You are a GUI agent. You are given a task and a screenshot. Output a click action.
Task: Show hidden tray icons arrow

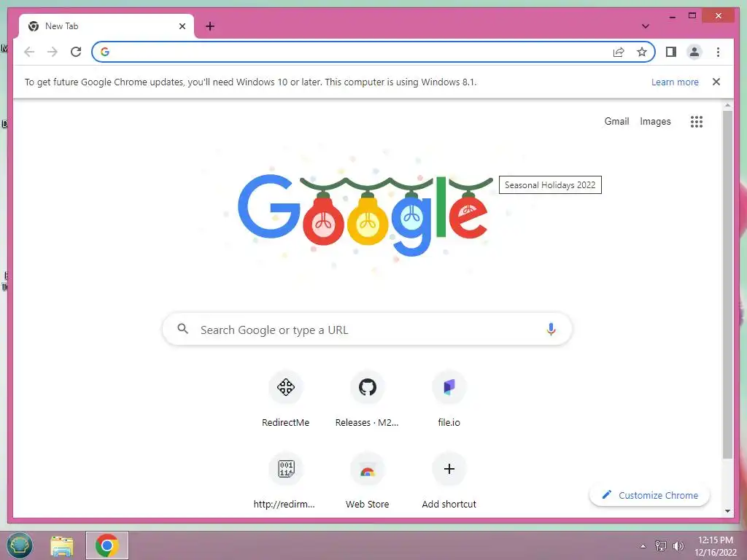(x=643, y=546)
